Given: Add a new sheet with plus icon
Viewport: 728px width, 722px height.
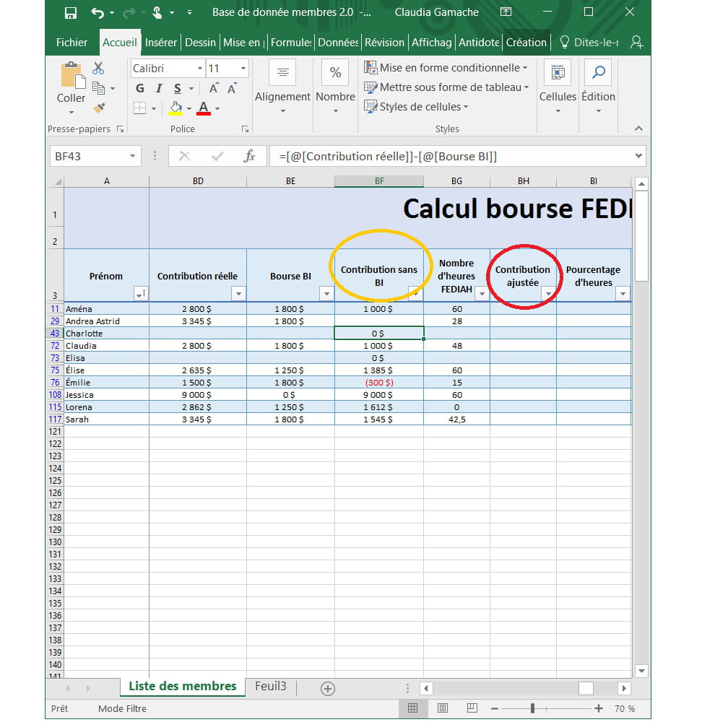Looking at the screenshot, I should [x=328, y=689].
